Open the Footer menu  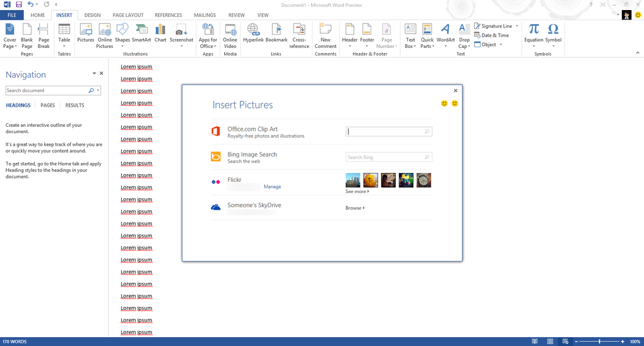(x=367, y=36)
